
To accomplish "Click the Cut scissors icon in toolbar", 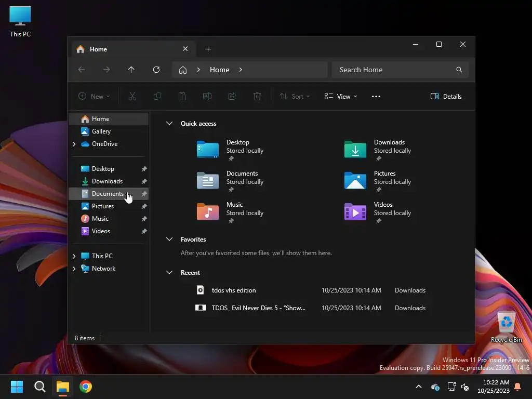I will click(132, 96).
